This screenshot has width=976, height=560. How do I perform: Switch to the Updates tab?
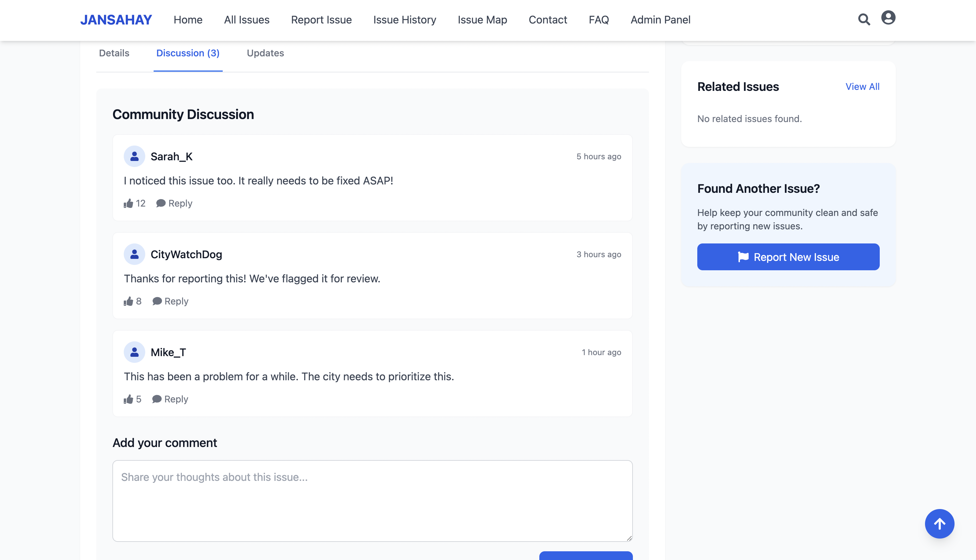pyautogui.click(x=265, y=53)
